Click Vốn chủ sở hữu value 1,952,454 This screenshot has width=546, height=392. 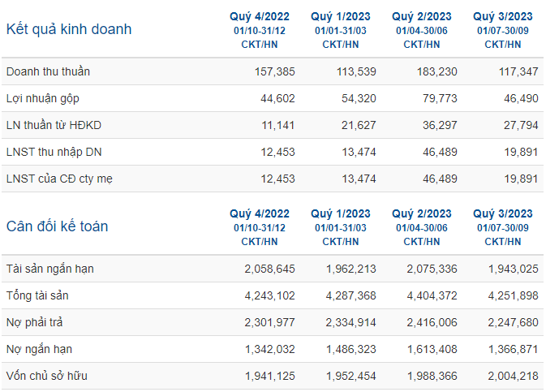click(x=351, y=377)
